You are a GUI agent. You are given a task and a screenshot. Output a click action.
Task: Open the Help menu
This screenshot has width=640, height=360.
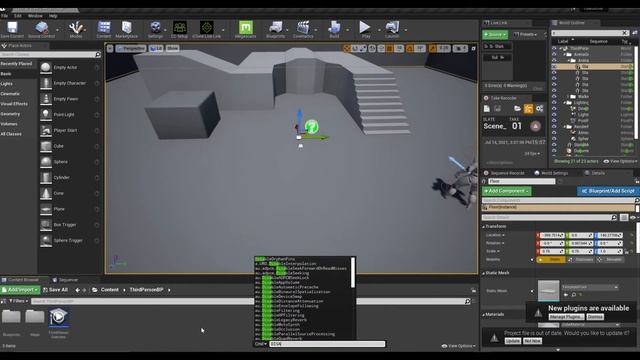tap(53, 16)
